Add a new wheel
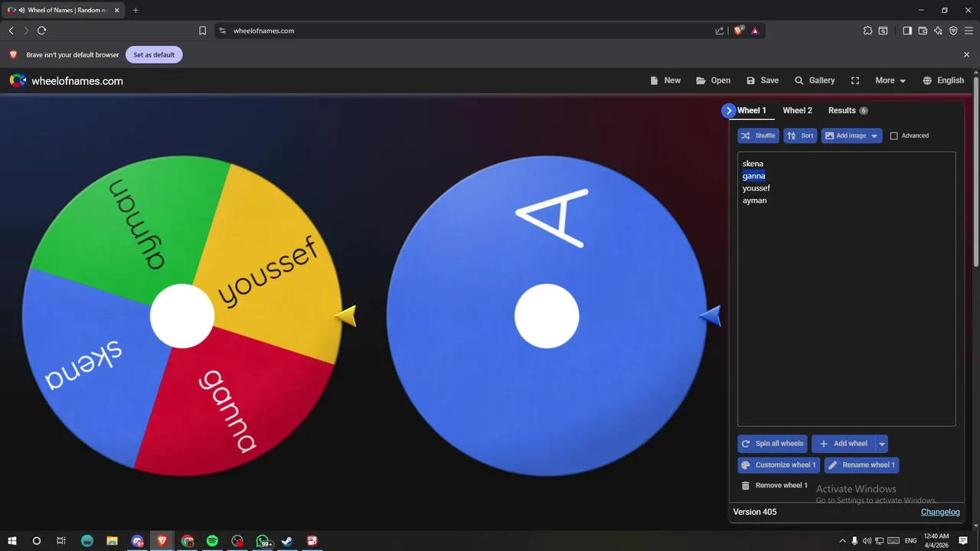 (844, 443)
